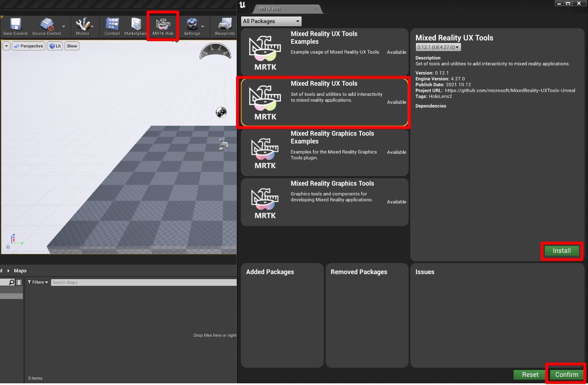This screenshot has height=385, width=588.
Task: Open the Content Browser Filters dropdown
Action: tap(38, 282)
